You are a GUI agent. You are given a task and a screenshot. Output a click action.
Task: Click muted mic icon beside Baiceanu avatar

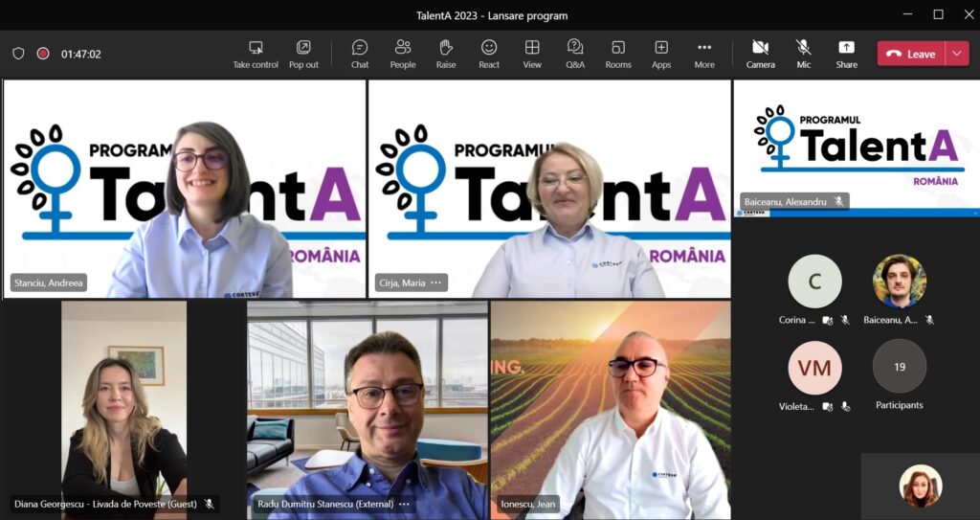pyautogui.click(x=929, y=320)
